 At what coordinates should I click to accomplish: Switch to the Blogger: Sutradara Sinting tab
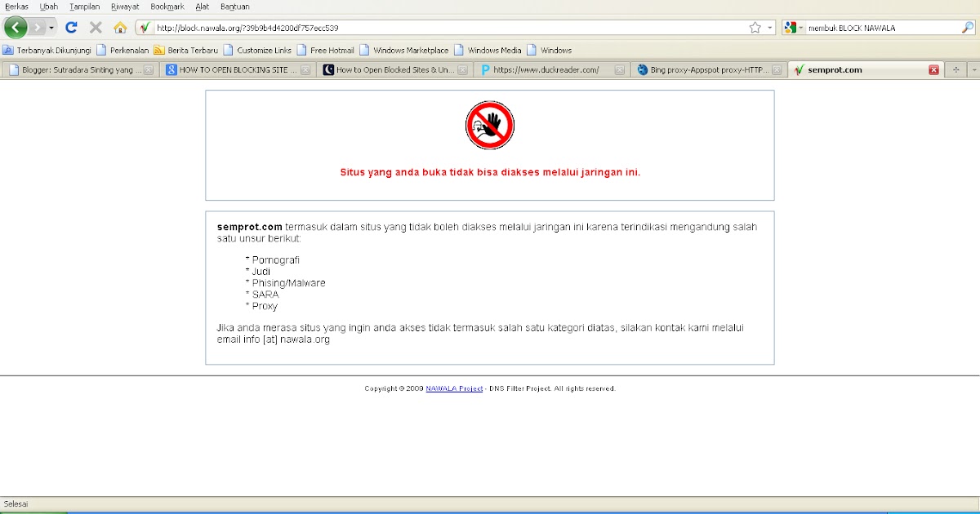[80, 70]
